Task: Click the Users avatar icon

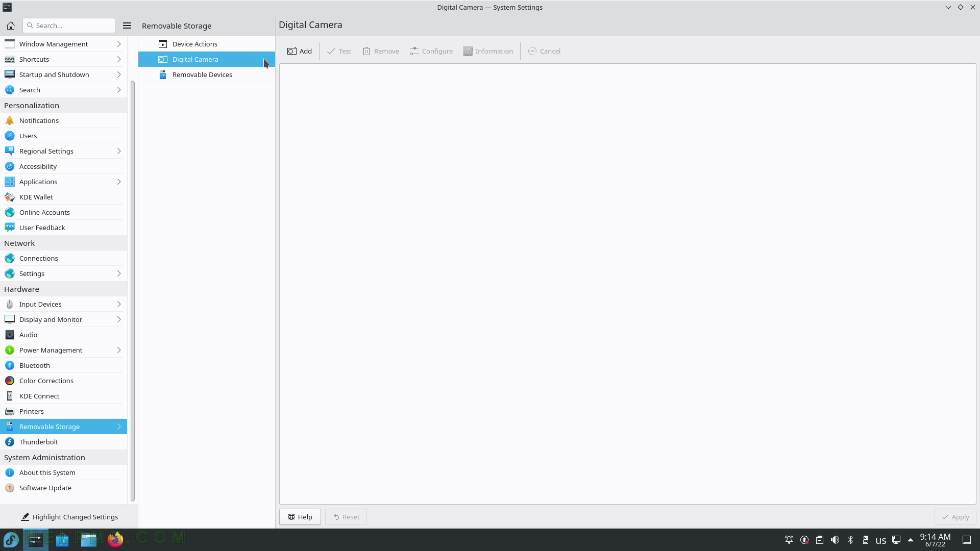Action: point(10,136)
